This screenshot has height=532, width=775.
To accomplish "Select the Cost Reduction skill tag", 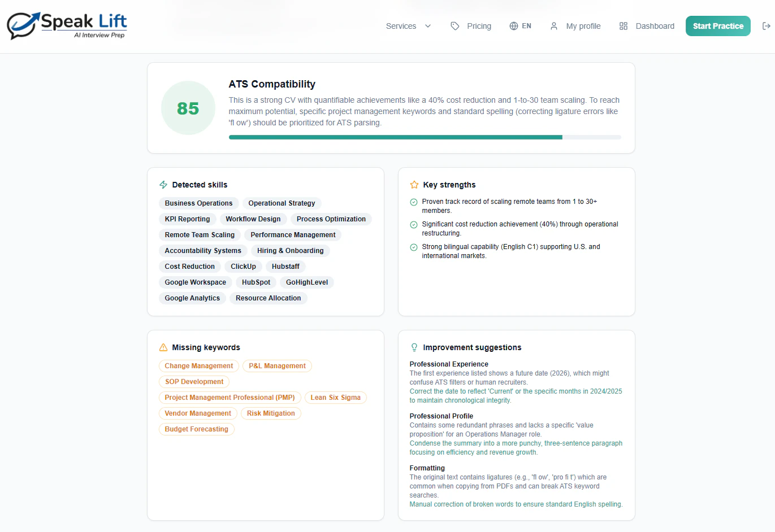I will pyautogui.click(x=190, y=267).
